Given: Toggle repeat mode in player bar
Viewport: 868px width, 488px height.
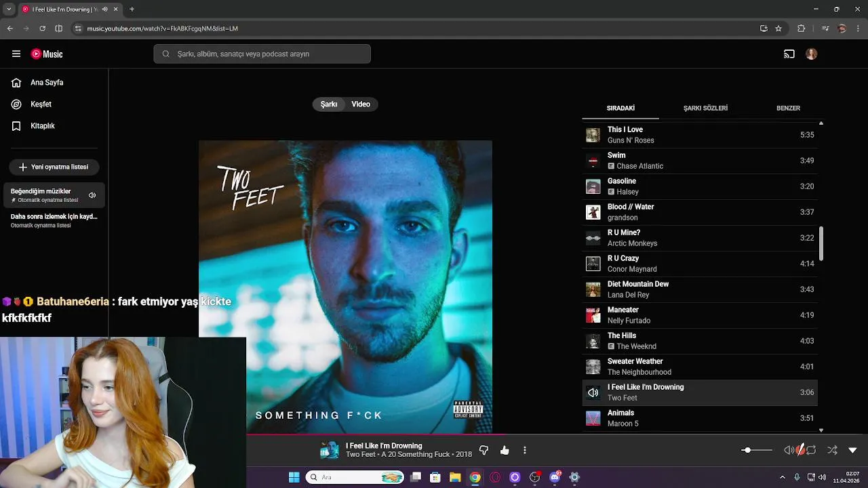Looking at the screenshot, I should [811, 450].
